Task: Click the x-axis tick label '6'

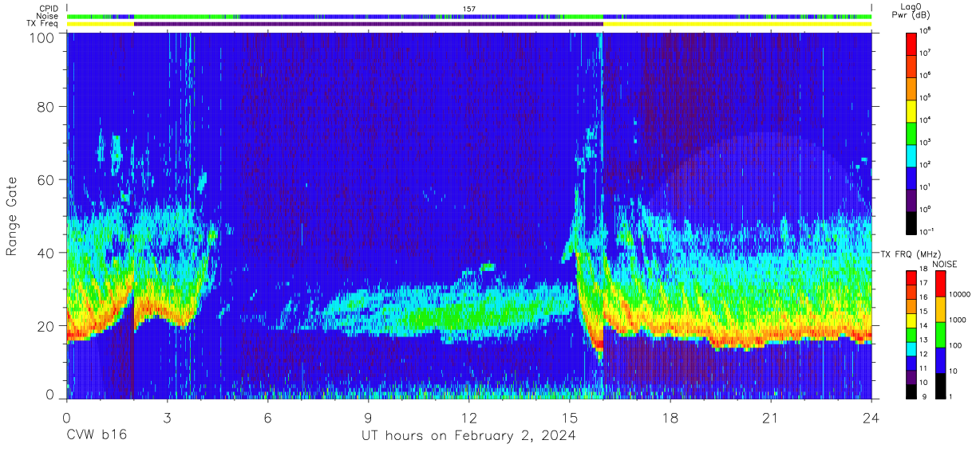Action: [x=268, y=417]
